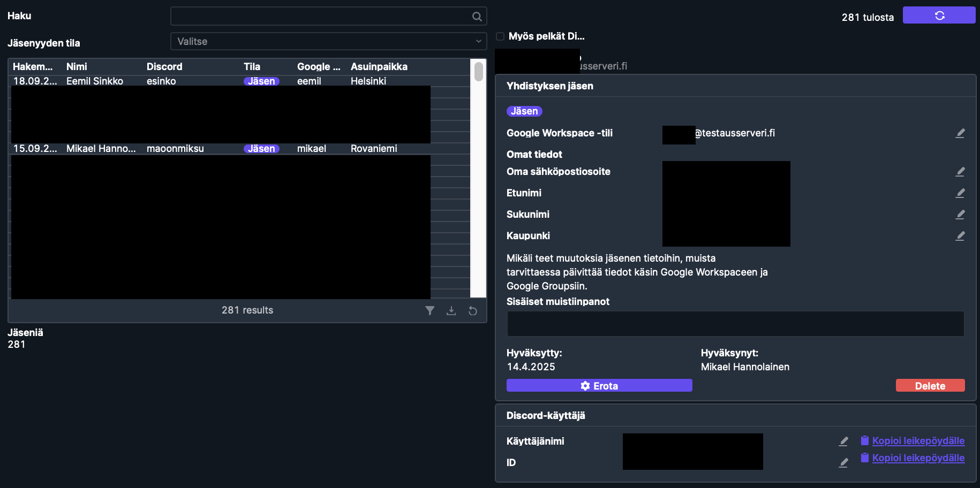Viewport: 980px width, 488px height.
Task: Reset the table with the refresh icon
Action: (x=473, y=311)
